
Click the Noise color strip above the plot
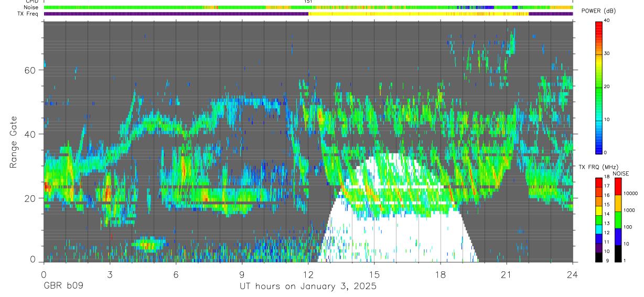pos(308,7)
